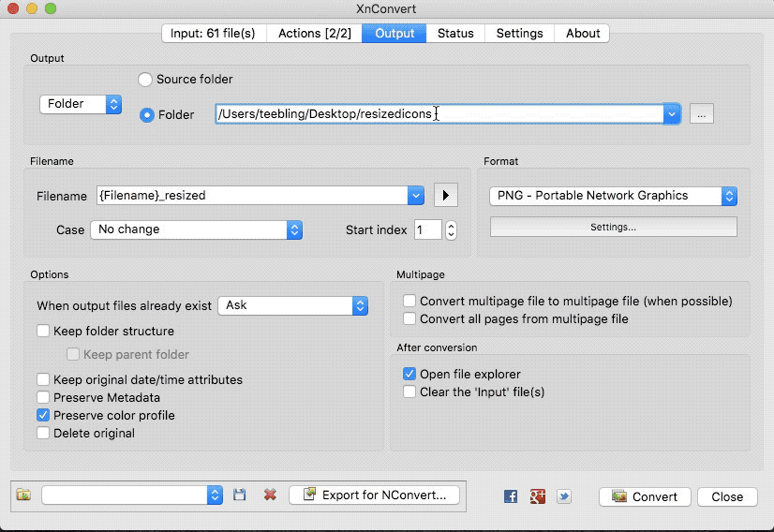Adjust the Start index stepper arrows

click(x=451, y=230)
